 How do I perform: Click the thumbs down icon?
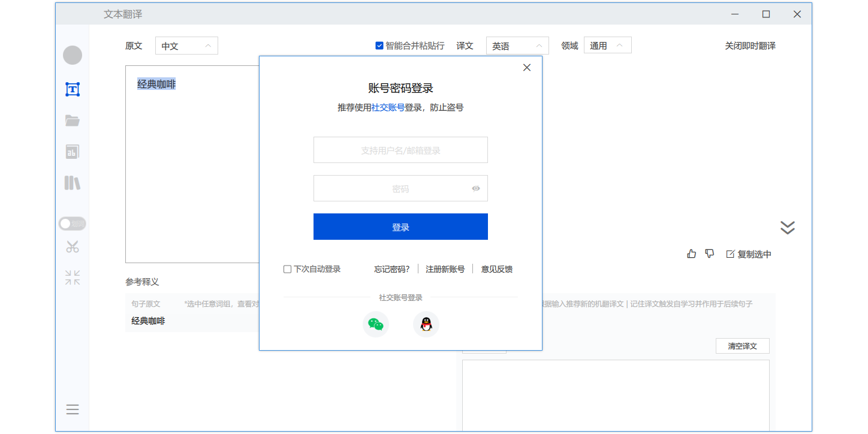(710, 254)
